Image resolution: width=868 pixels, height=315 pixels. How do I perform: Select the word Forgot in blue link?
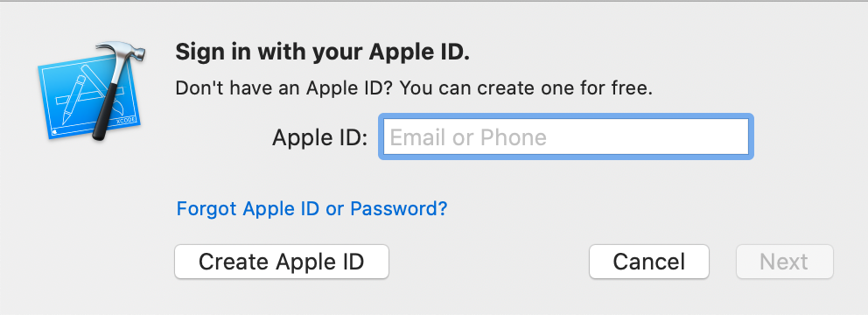pyautogui.click(x=207, y=209)
